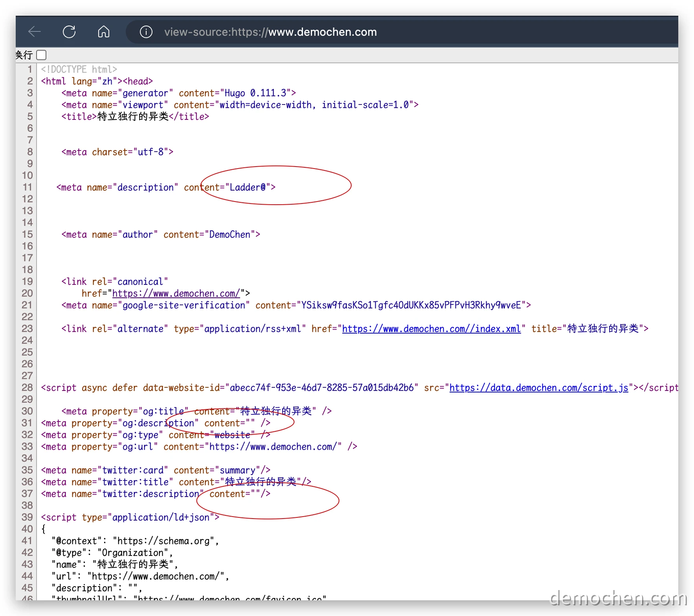Click the application/ld+json script tag
This screenshot has height=616, width=694.
(x=130, y=517)
